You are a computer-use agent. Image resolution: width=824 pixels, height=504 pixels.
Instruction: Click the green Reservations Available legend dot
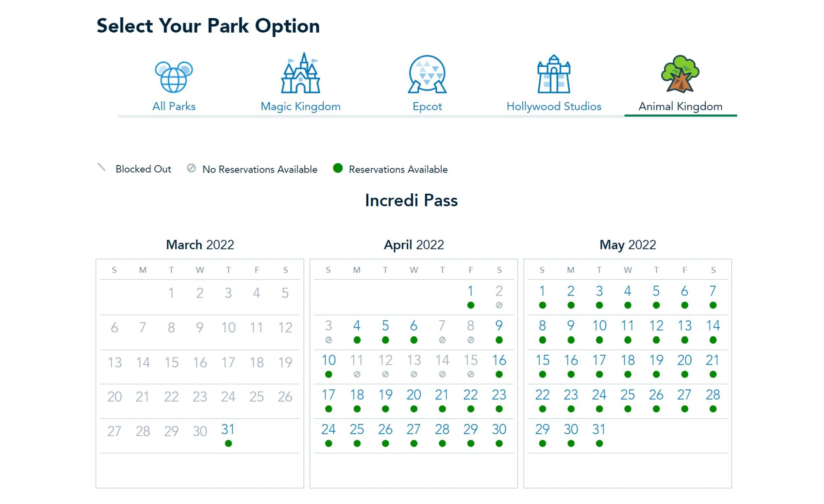[337, 168]
